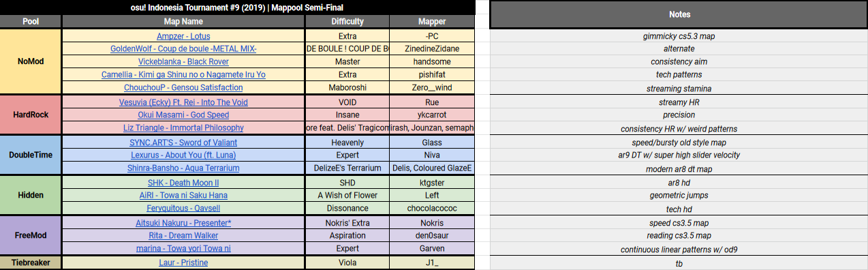Viewport: 868px width, 270px height.
Task: Open Feryquitous - Qavsell link
Action: pyautogui.click(x=183, y=208)
